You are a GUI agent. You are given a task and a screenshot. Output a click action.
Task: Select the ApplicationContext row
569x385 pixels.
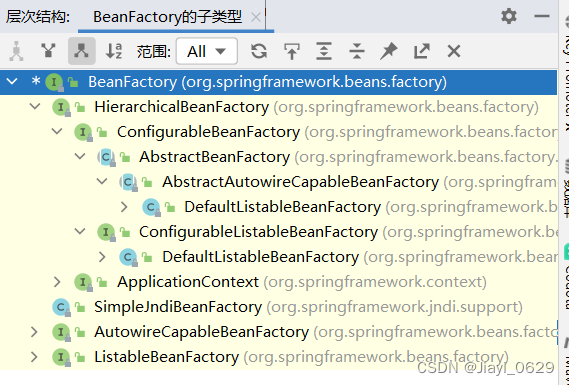click(x=278, y=282)
